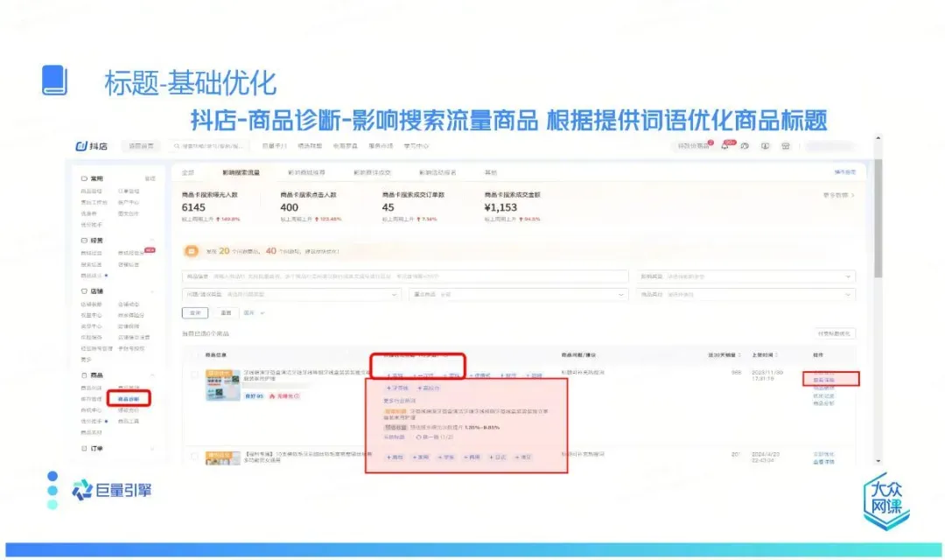Open the 问题/建议类型 dropdown
Viewport: 945px width, 560px height.
291,294
